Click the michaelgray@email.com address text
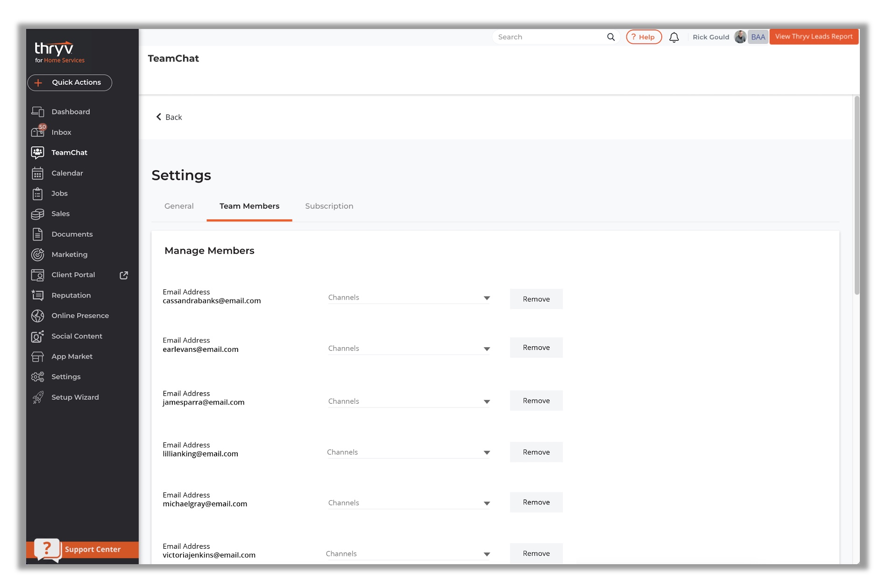The image size is (879, 588). coord(205,504)
